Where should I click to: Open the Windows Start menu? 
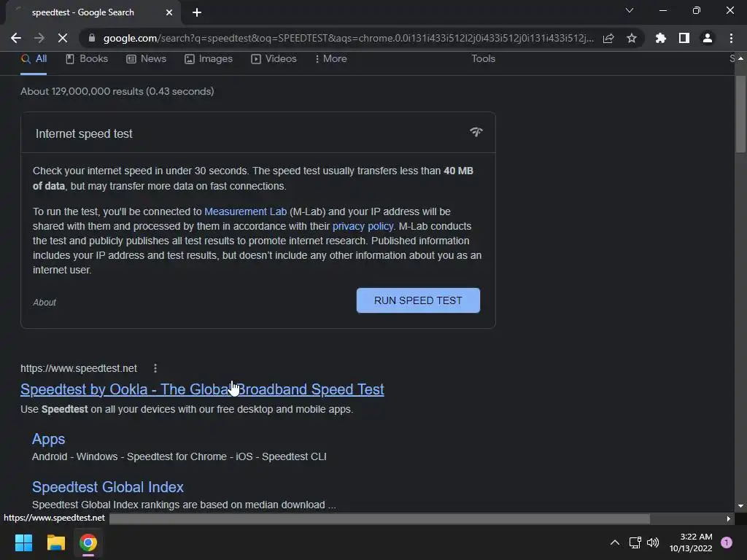click(23, 542)
